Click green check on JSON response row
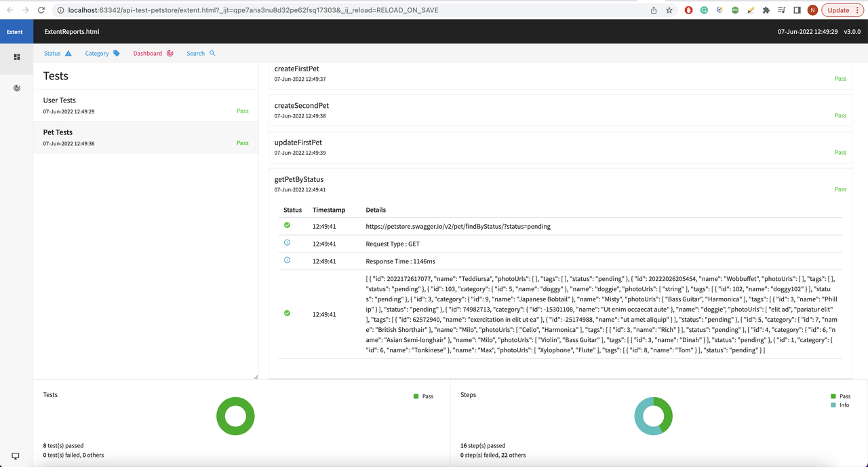Screen dimensions: 868x467 click(x=287, y=313)
